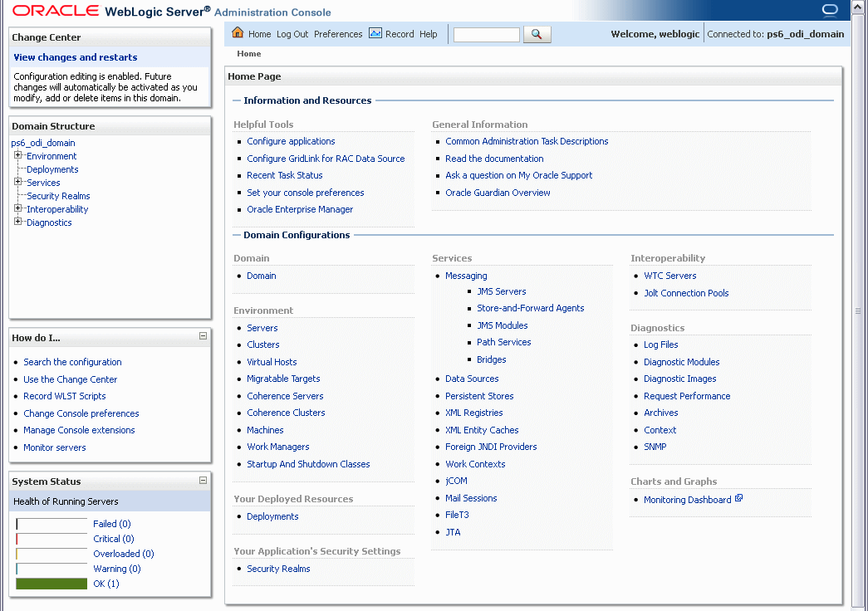Click Search the configuration help link

click(x=72, y=362)
